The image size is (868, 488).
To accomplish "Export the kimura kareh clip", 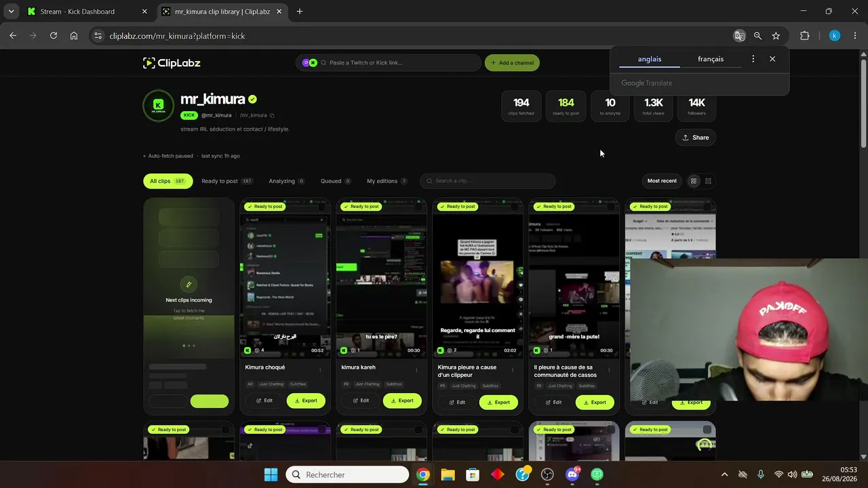I will 402,401.
